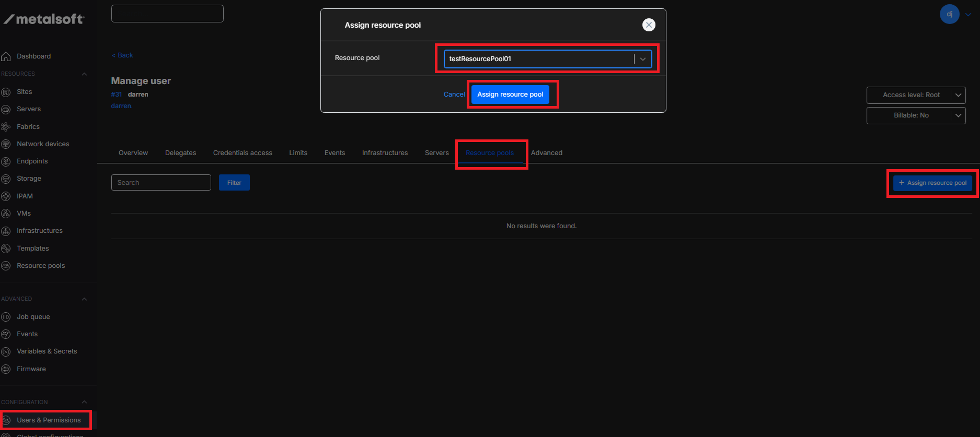Viewport: 980px width, 437px height.
Task: Click the Firmware icon in sidebar
Action: click(6, 369)
